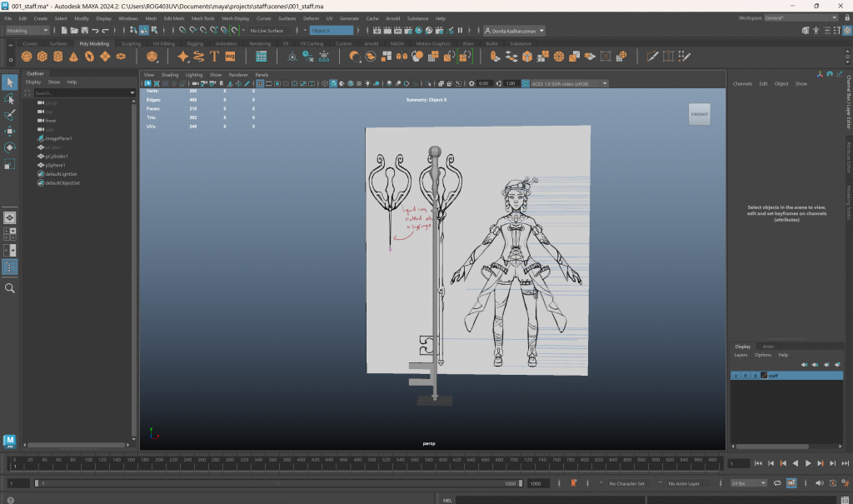853x504 pixels.
Task: Create a polygon plane from the shelf
Action: pos(105,56)
